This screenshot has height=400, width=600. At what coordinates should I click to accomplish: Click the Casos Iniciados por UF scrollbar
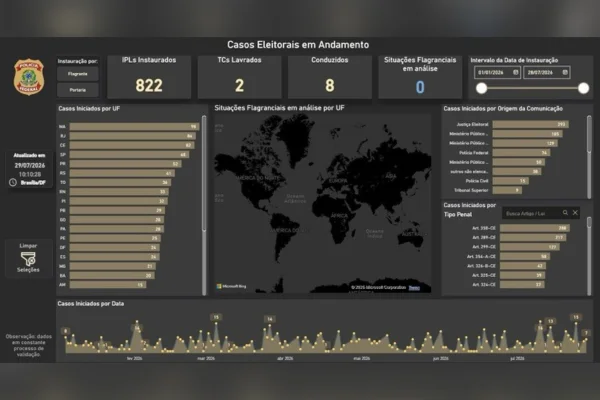[x=204, y=173]
